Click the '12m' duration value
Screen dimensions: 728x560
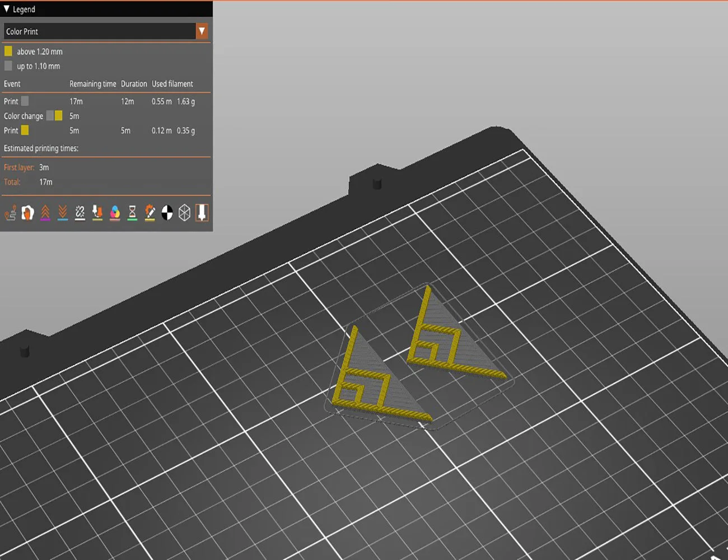pos(128,101)
